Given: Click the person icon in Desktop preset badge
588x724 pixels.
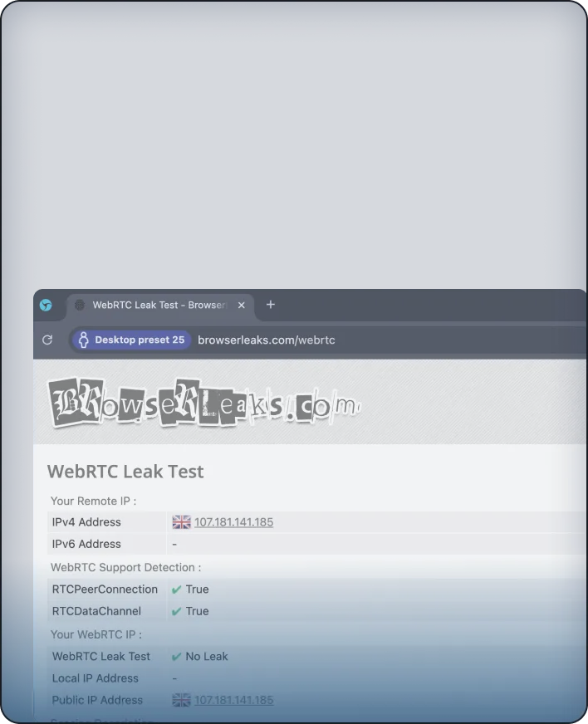Looking at the screenshot, I should coord(84,340).
